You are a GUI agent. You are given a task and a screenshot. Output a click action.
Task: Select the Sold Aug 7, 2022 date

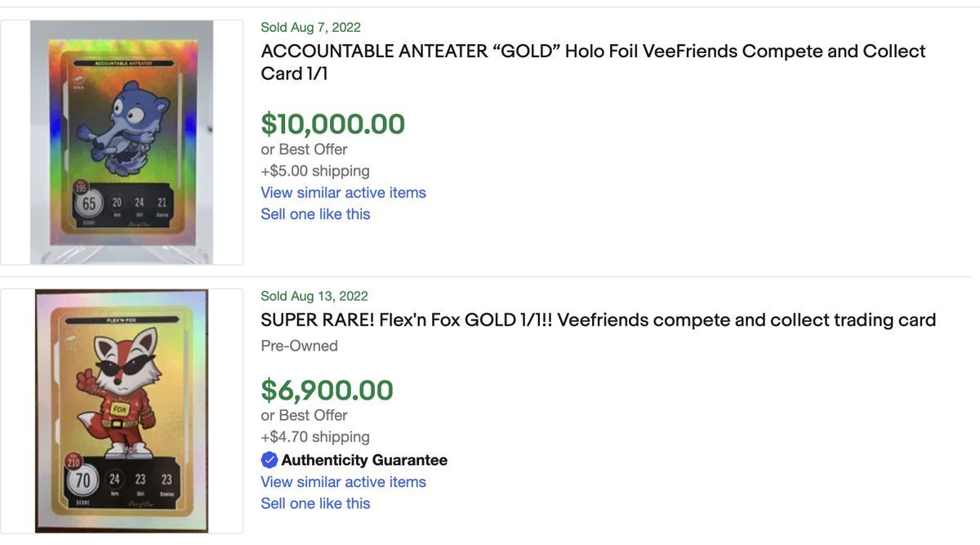click(x=310, y=28)
